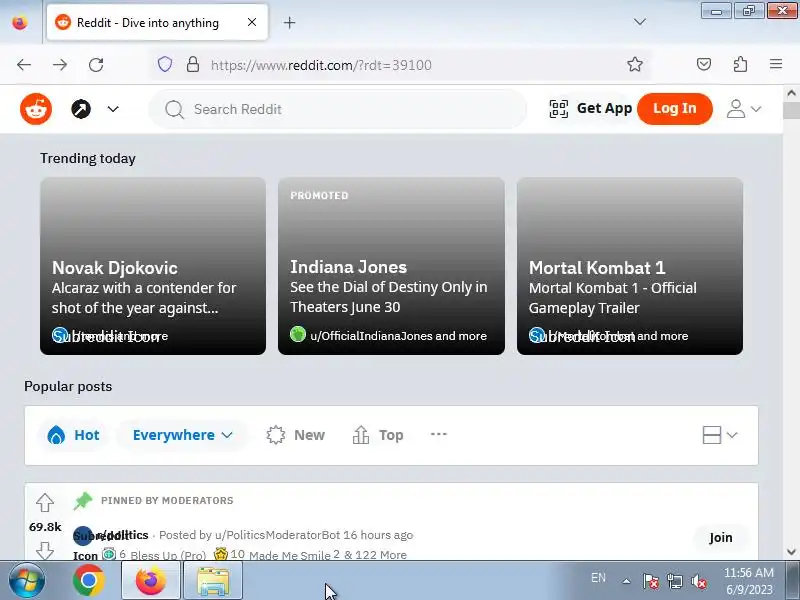Image resolution: width=800 pixels, height=600 pixels.
Task: Show hidden tray icons arrow
Action: coord(626,581)
